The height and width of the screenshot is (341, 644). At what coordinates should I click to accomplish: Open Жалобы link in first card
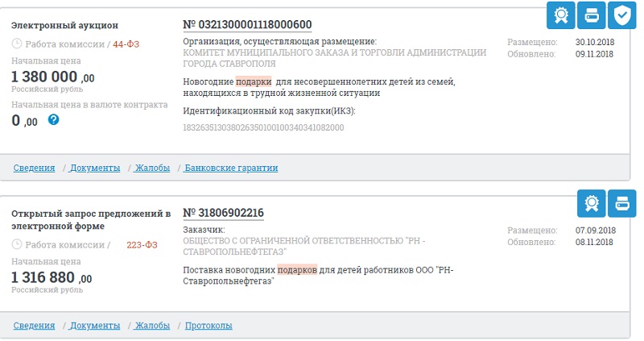[x=152, y=168]
